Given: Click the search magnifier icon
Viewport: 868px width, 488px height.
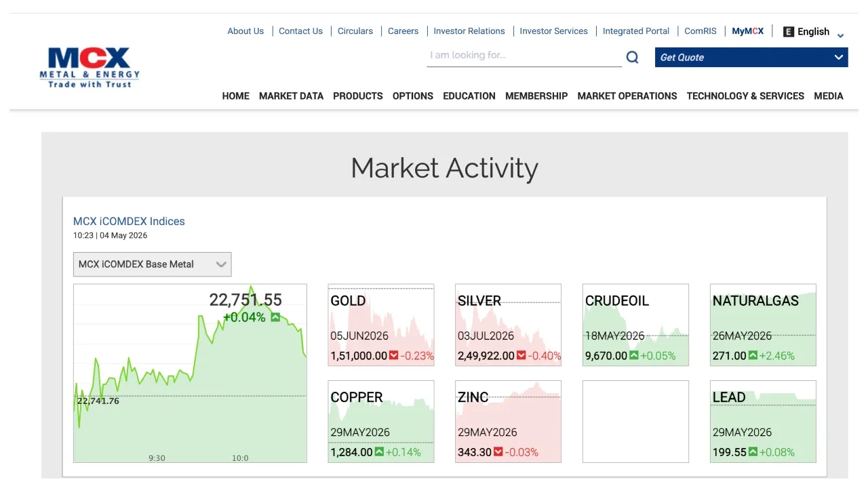Looking at the screenshot, I should pyautogui.click(x=632, y=58).
